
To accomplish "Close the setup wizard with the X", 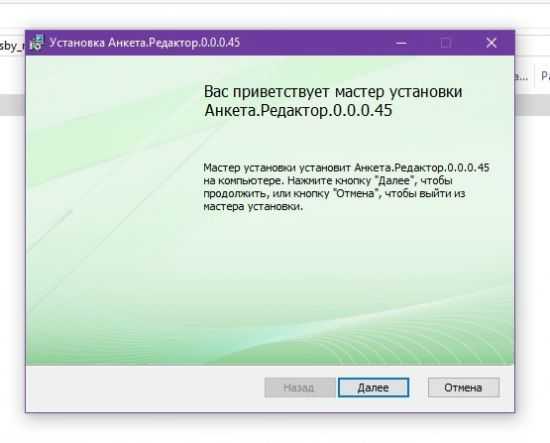I will [491, 43].
